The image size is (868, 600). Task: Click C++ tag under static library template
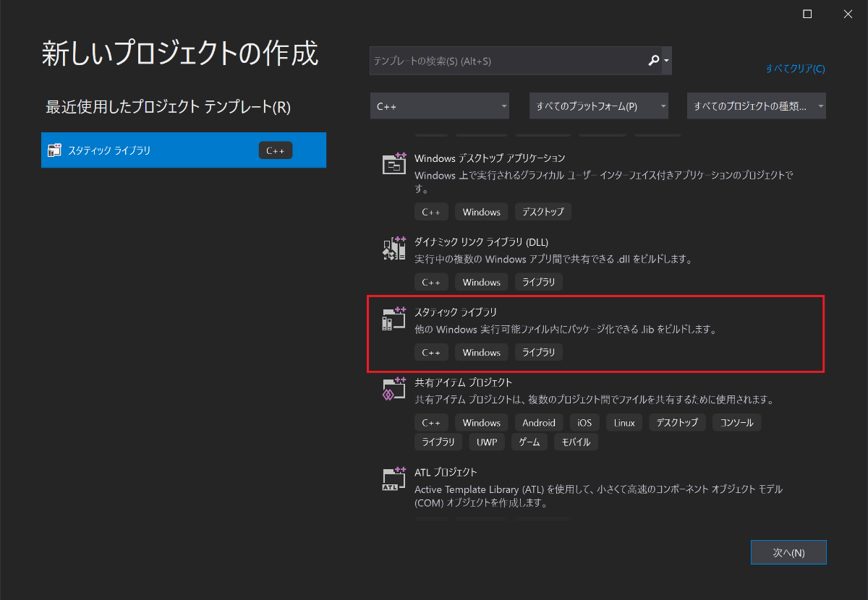(x=431, y=352)
